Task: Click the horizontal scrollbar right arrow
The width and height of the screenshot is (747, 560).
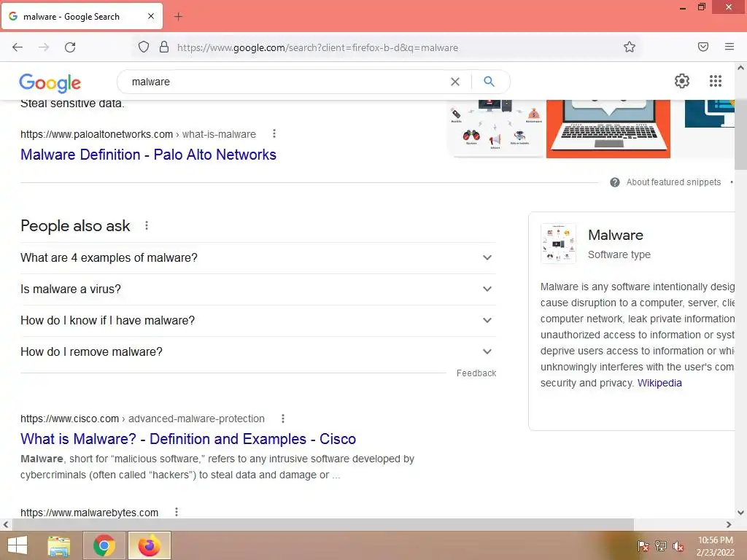Action: click(729, 524)
